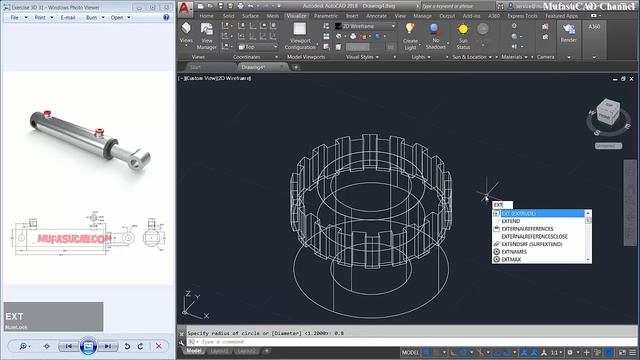Switch to the Surface ribbon tab

[x=250, y=16]
